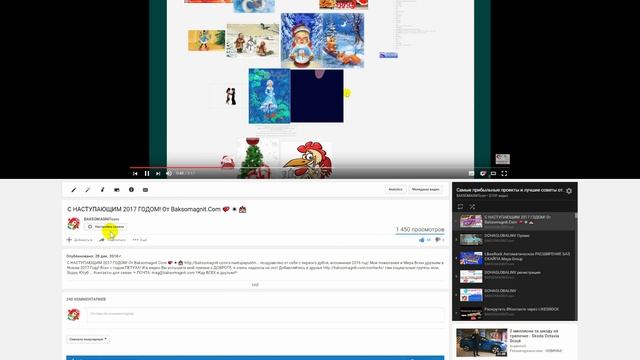Seek on the red video progress bar
Screen dimensions: 640x360
[x=320, y=167]
